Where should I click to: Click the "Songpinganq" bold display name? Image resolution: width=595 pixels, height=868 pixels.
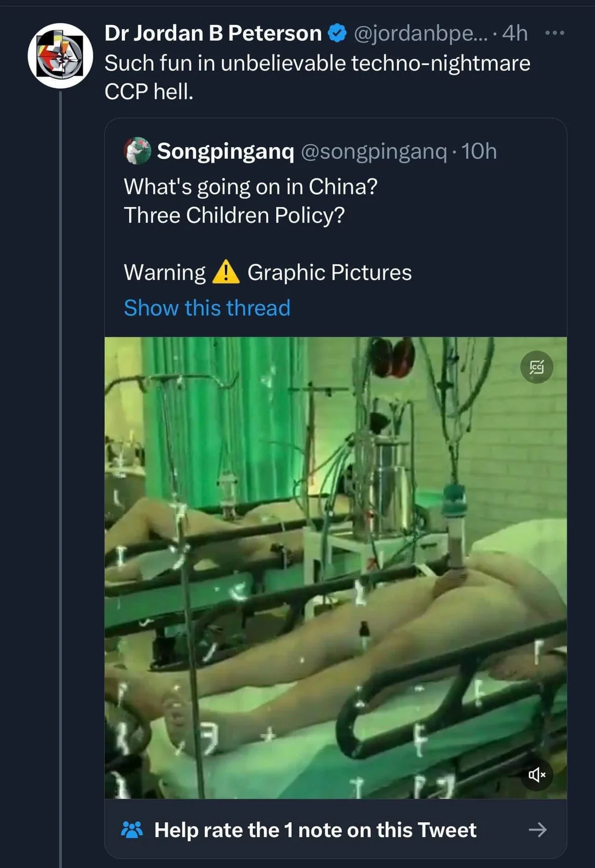tap(225, 151)
